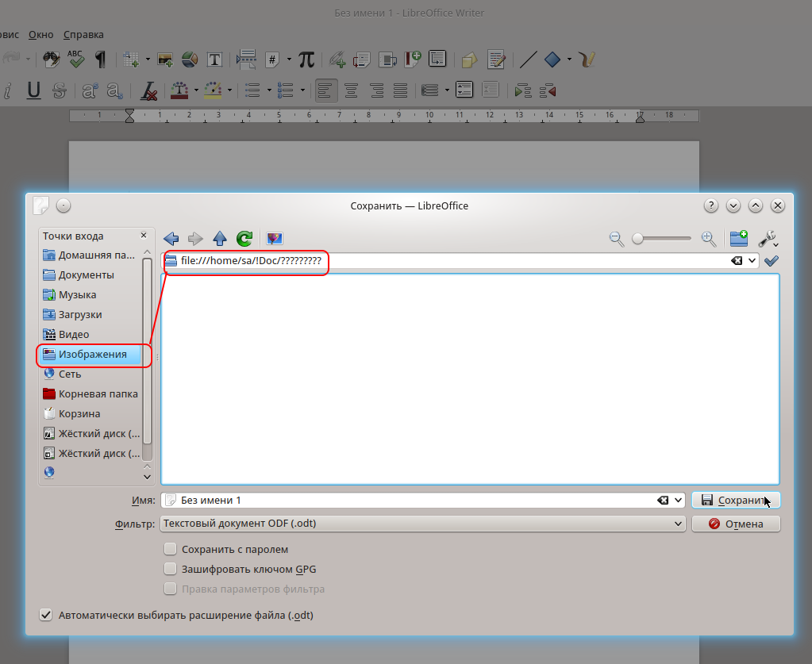This screenshot has height=664, width=812.
Task: Adjust the icon size slider
Action: click(638, 238)
